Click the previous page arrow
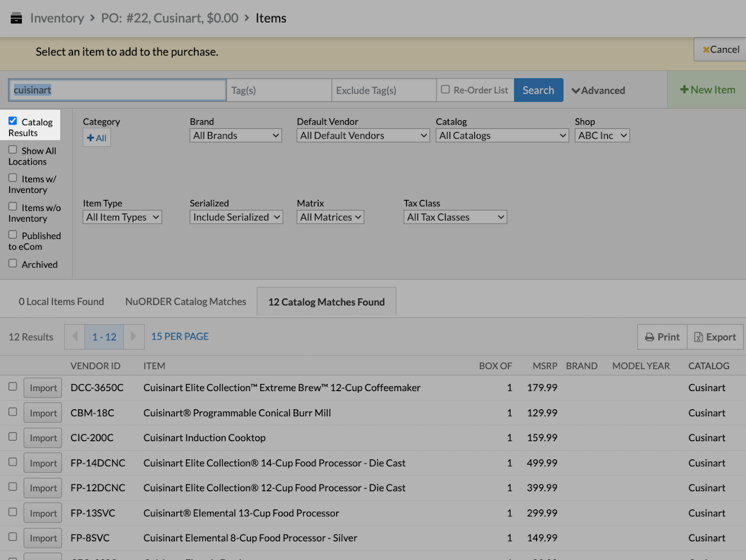The height and width of the screenshot is (560, 746). tap(75, 337)
